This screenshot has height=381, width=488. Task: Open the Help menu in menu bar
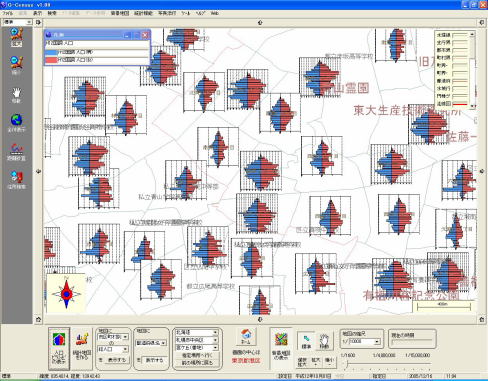(x=201, y=13)
